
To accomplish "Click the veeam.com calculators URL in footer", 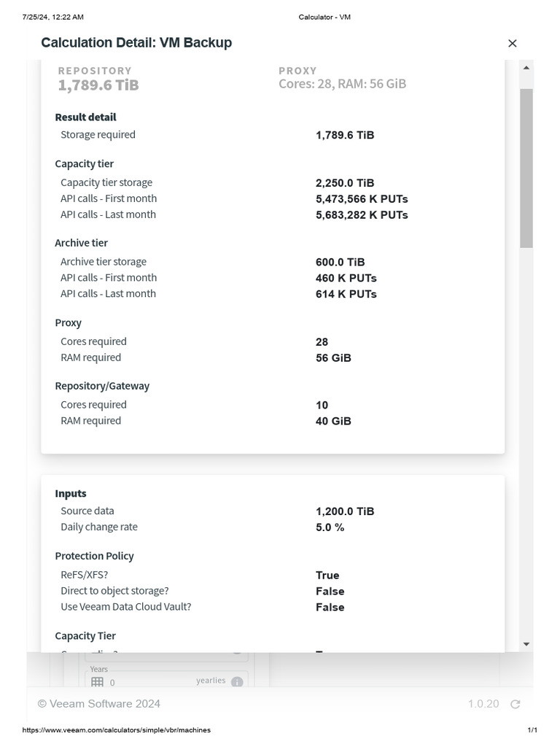I will 117,730.
